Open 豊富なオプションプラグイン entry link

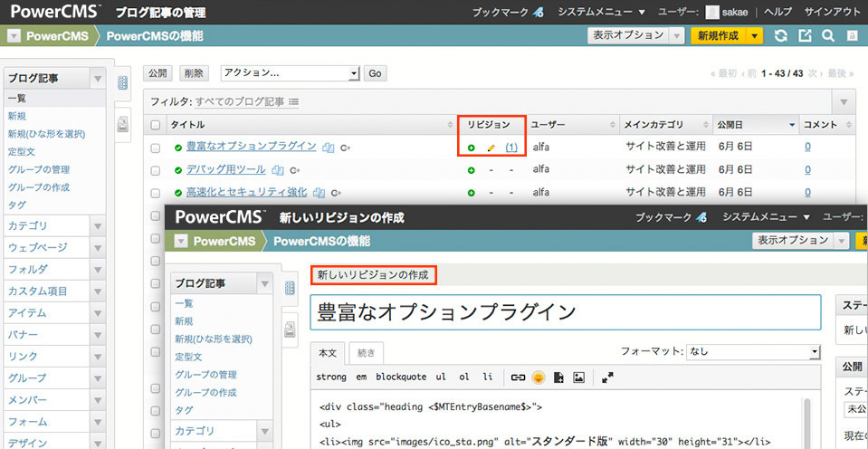(252, 146)
